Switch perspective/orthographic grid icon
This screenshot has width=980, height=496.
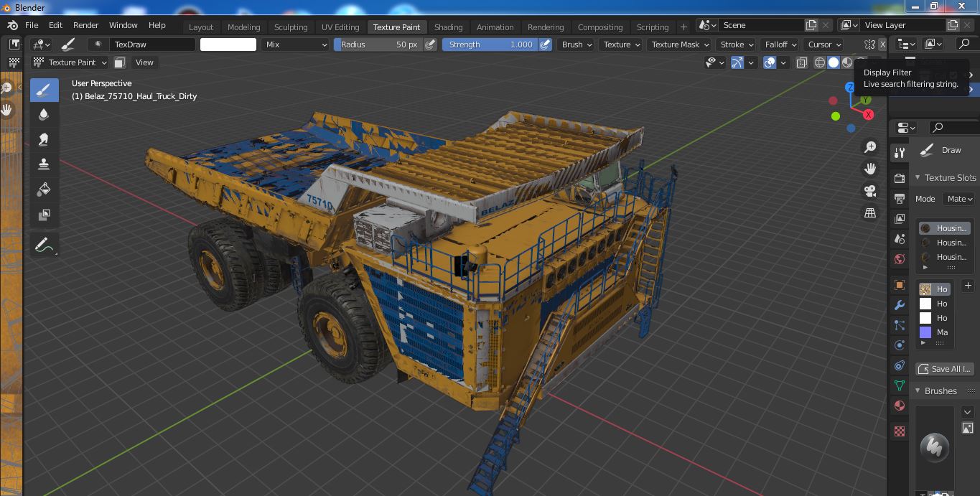point(870,213)
